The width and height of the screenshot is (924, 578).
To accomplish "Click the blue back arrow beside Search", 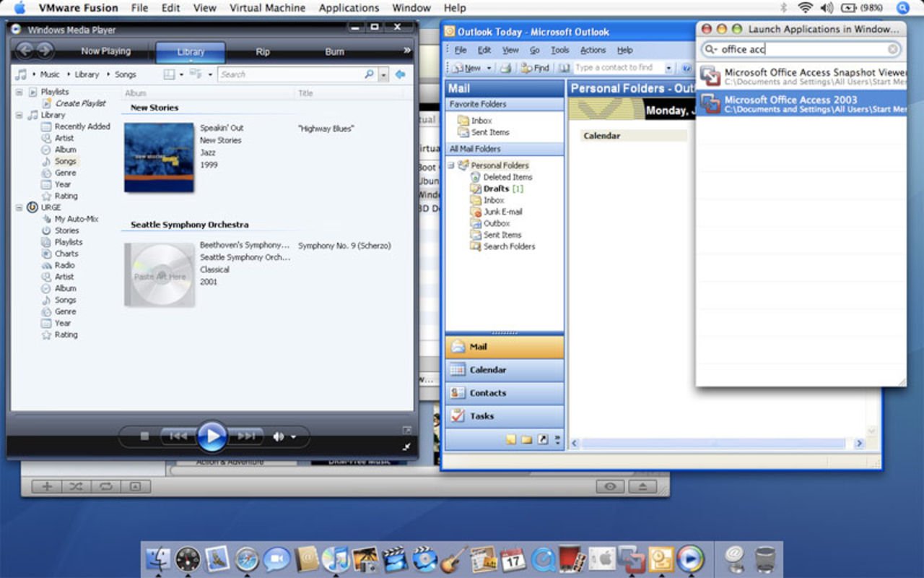I will [x=400, y=74].
